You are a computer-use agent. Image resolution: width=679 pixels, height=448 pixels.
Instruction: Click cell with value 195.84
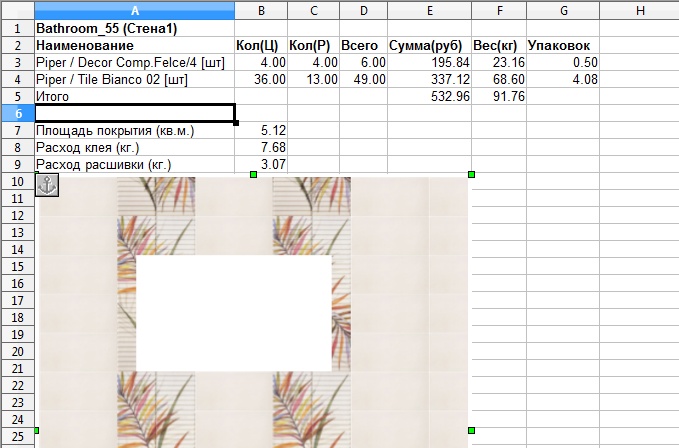[430, 62]
